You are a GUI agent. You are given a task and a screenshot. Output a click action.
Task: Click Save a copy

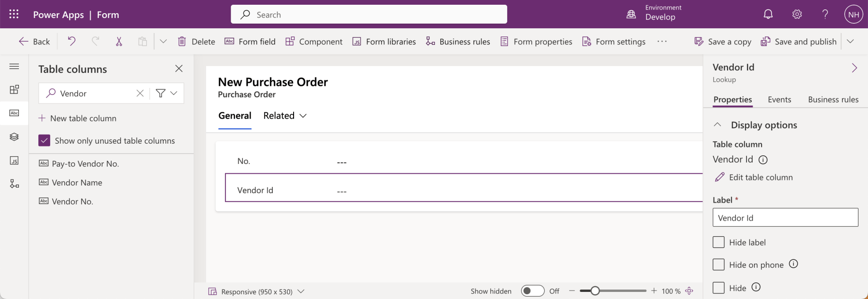tap(722, 42)
